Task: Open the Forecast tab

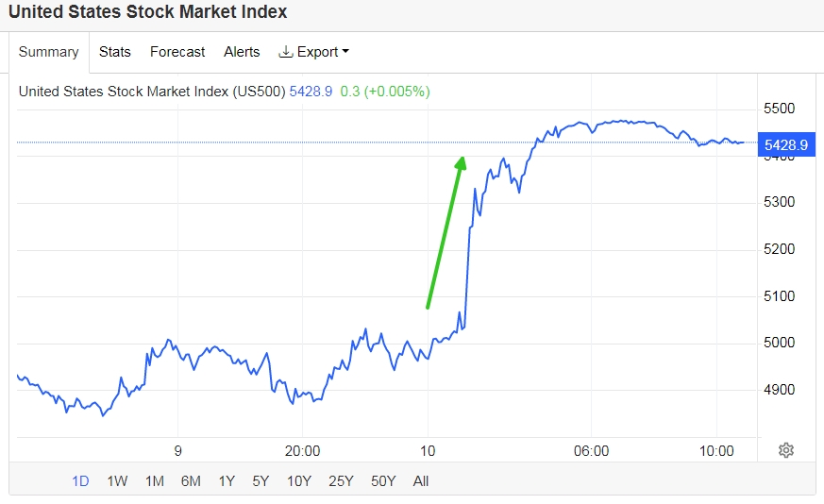Action: tap(177, 52)
